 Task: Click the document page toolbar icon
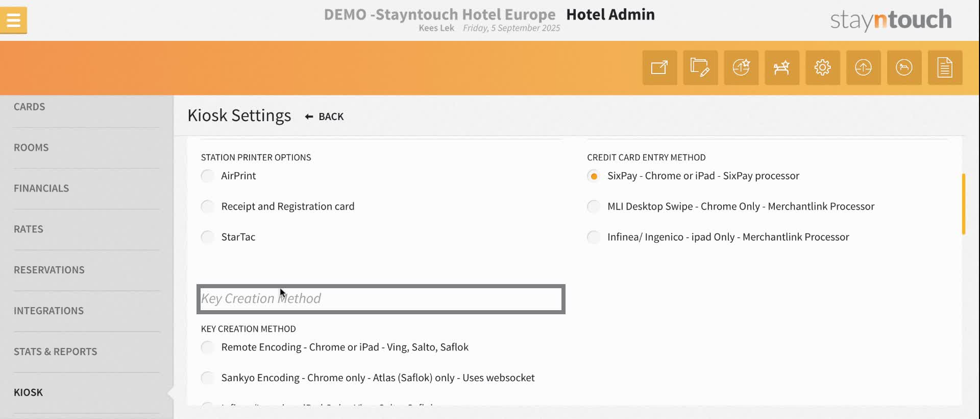click(945, 67)
